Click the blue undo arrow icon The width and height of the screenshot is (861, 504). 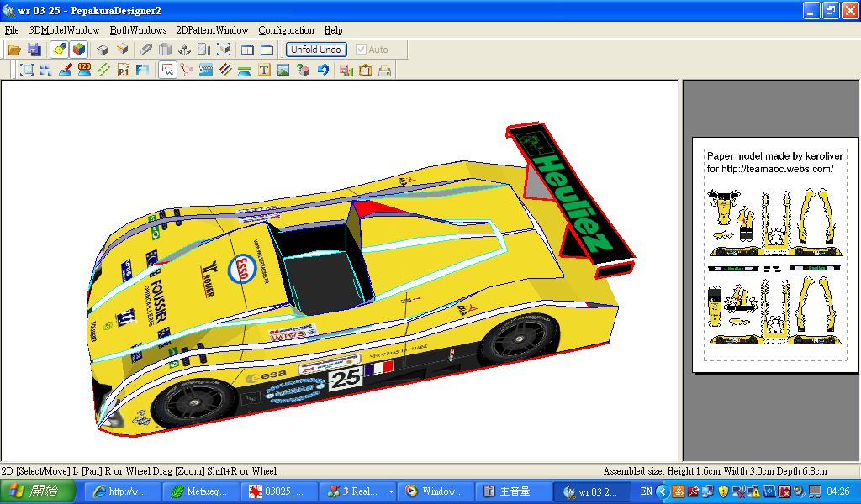point(323,71)
